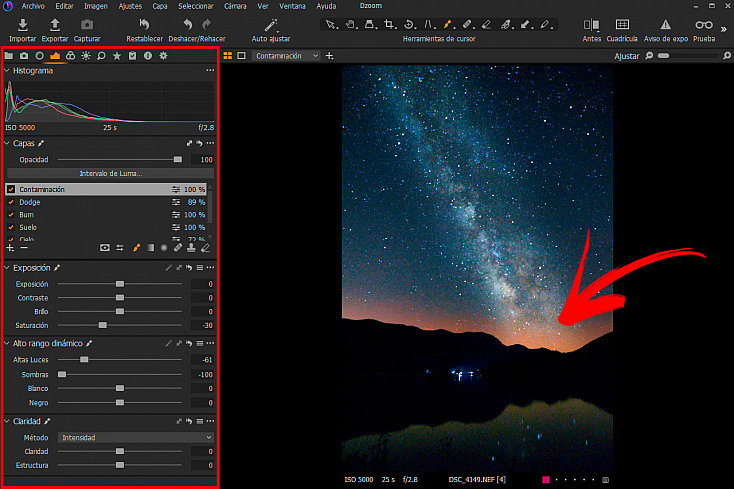
Task: Select gradient mask tool in Capas panel
Action: 150,248
